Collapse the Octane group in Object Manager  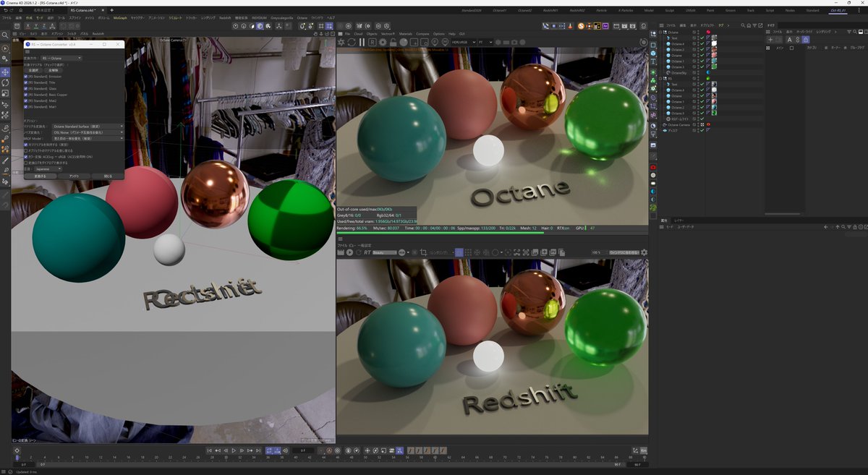click(661, 33)
